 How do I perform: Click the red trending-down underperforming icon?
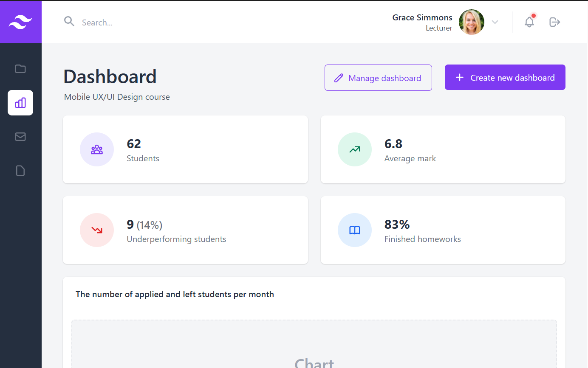[x=97, y=230]
